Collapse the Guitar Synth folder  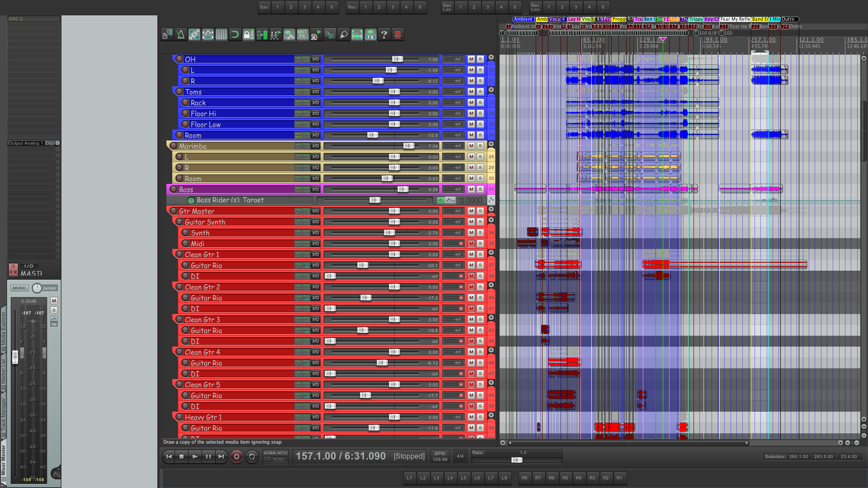(x=491, y=221)
